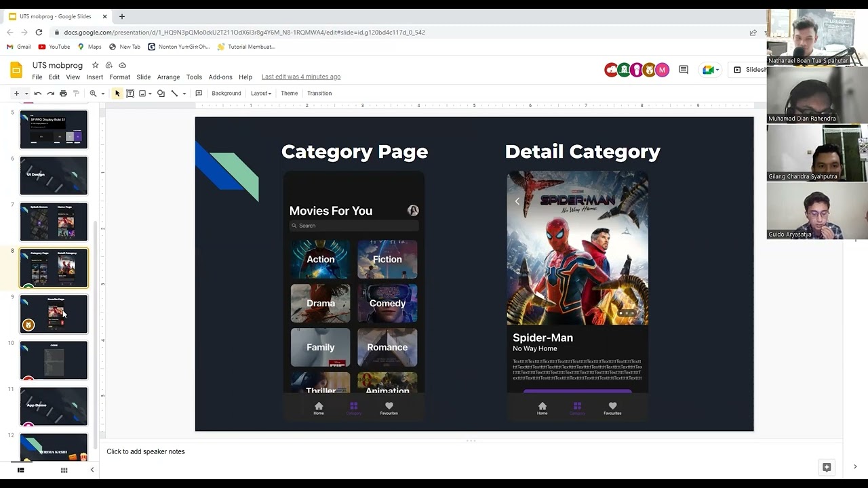Open the YouTube bookmark
Screen dimensions: 868x488
(54, 47)
